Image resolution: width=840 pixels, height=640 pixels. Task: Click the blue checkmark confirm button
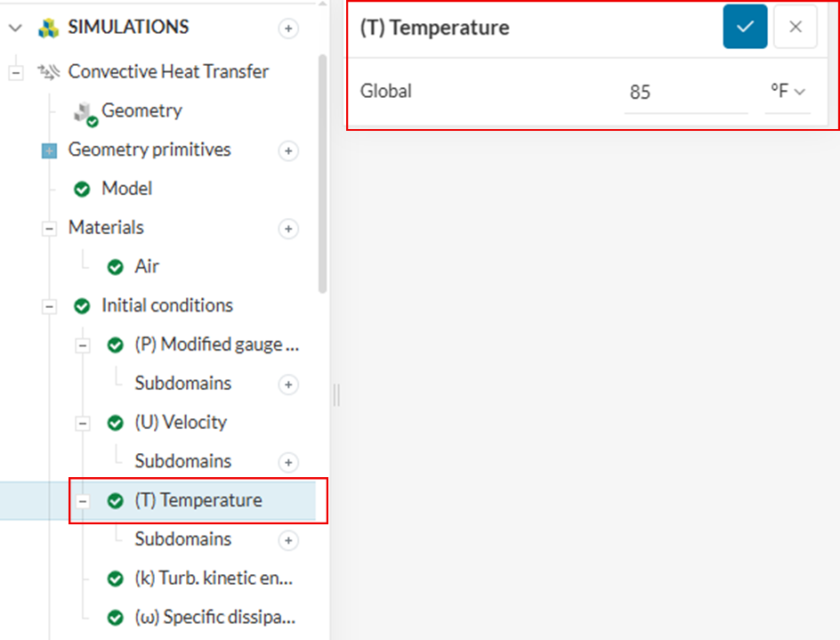745,27
